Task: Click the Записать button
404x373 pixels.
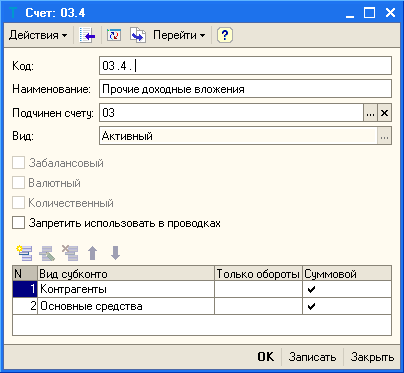Action: point(312,357)
